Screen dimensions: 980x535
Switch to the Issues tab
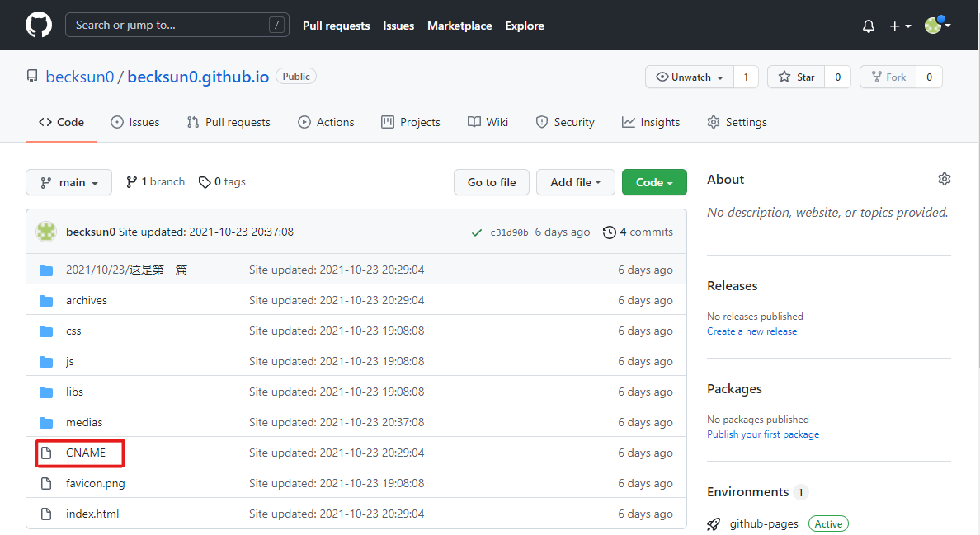tap(135, 122)
